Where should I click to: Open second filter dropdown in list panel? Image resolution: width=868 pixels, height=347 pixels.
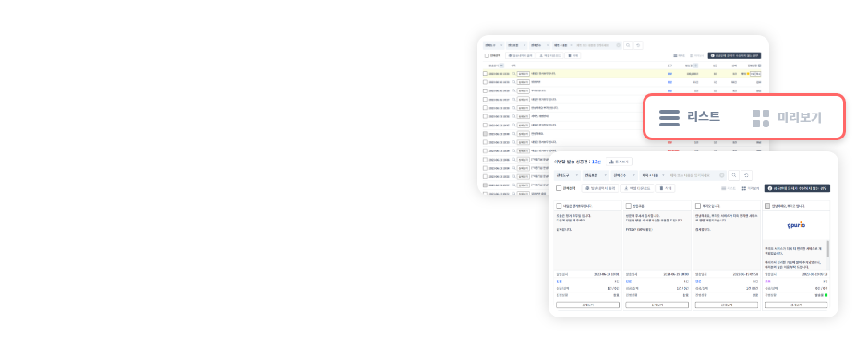(x=516, y=45)
